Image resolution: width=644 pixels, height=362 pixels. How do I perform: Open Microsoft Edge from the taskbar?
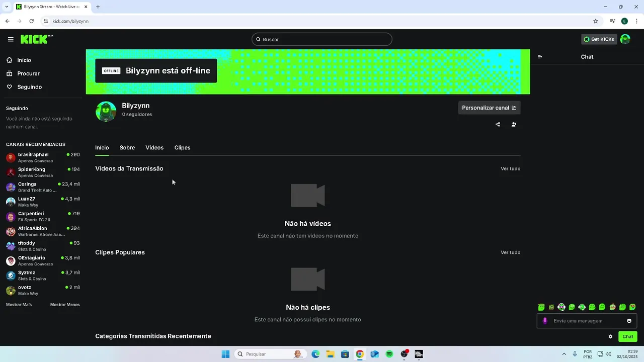pyautogui.click(x=315, y=354)
